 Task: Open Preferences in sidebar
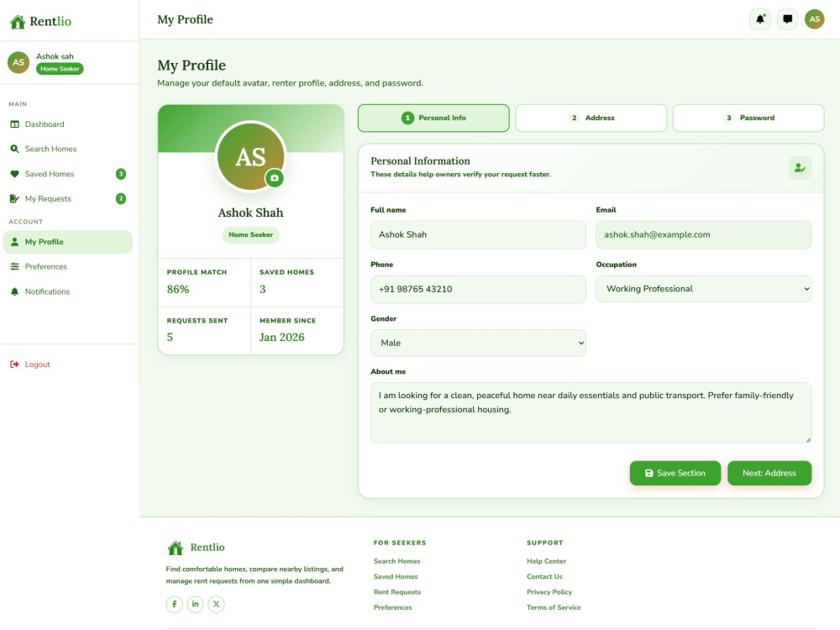click(67, 267)
